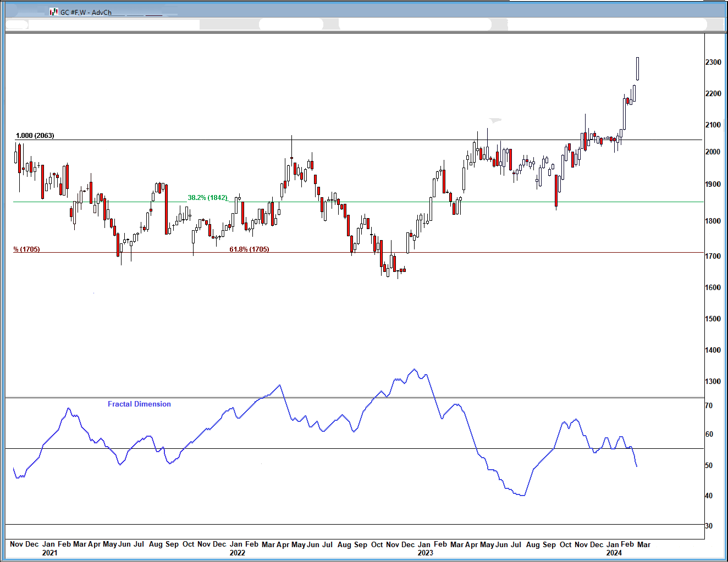Select the 2021 year label on time axis

(49, 553)
